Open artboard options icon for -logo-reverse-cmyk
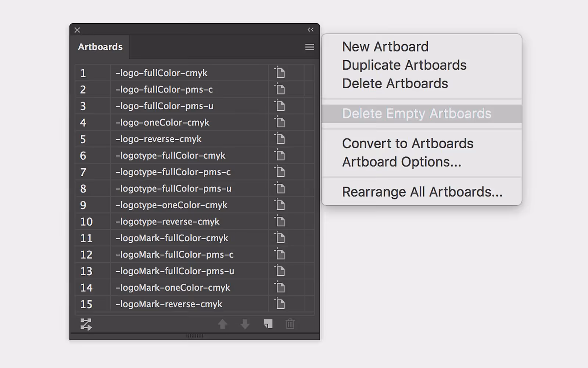588x368 pixels. point(280,139)
